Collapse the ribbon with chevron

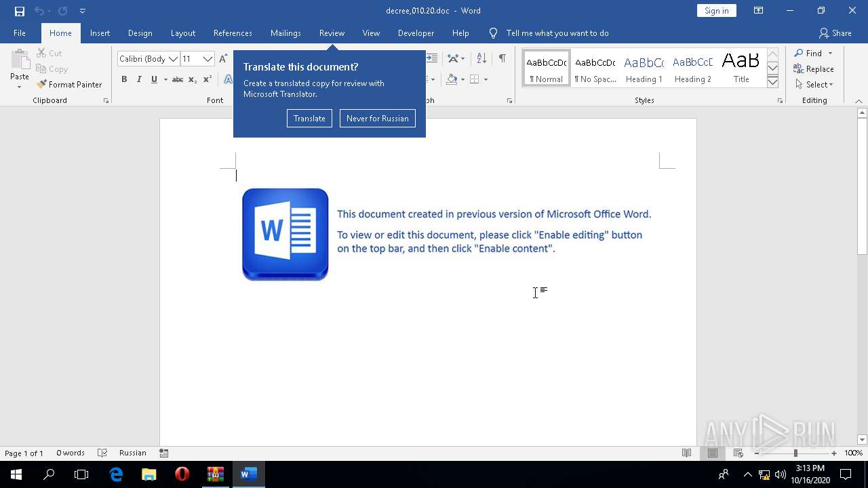point(859,100)
